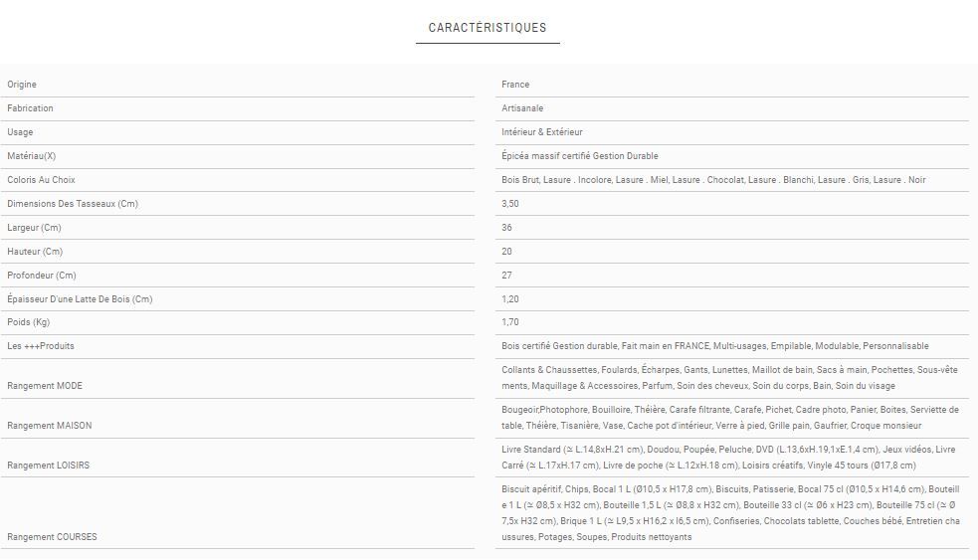This screenshot has height=560, width=978.
Task: Select the Artisanale value text
Action: pyautogui.click(x=522, y=108)
